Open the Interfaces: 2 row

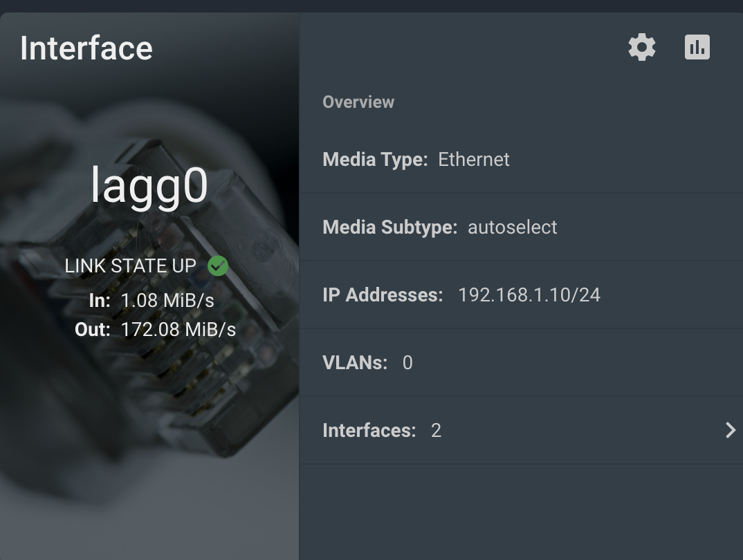[521, 430]
